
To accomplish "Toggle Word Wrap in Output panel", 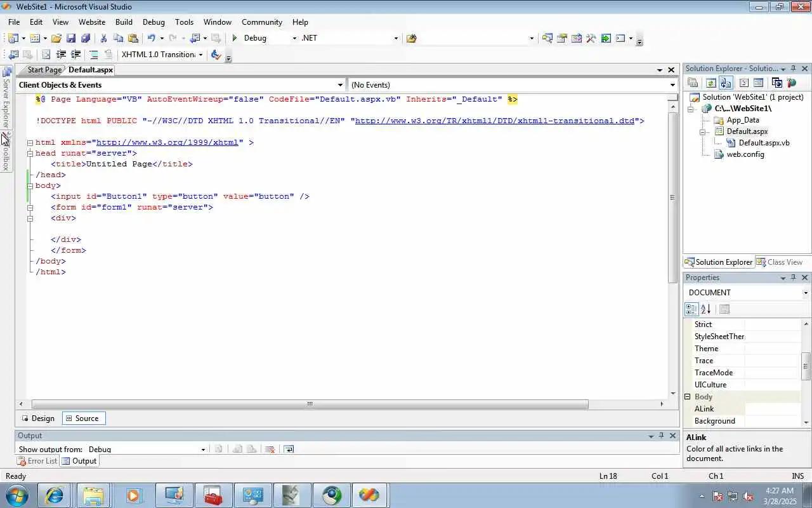I will [x=289, y=449].
